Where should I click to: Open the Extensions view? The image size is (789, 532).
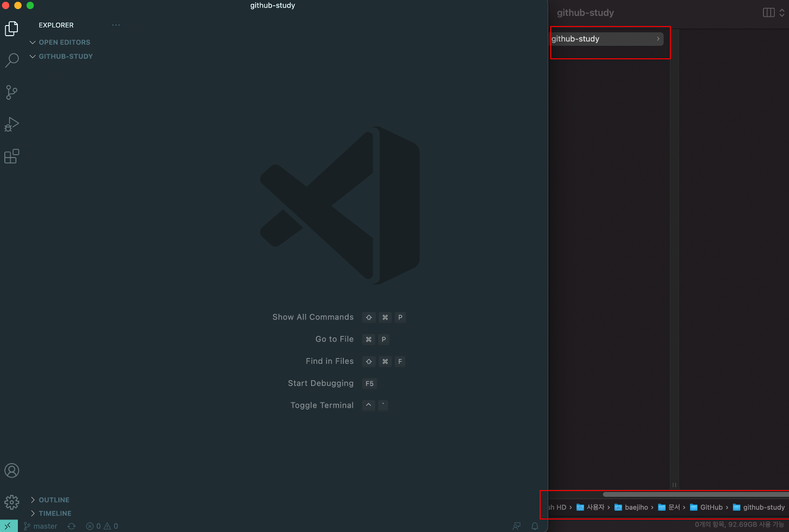pos(12,157)
